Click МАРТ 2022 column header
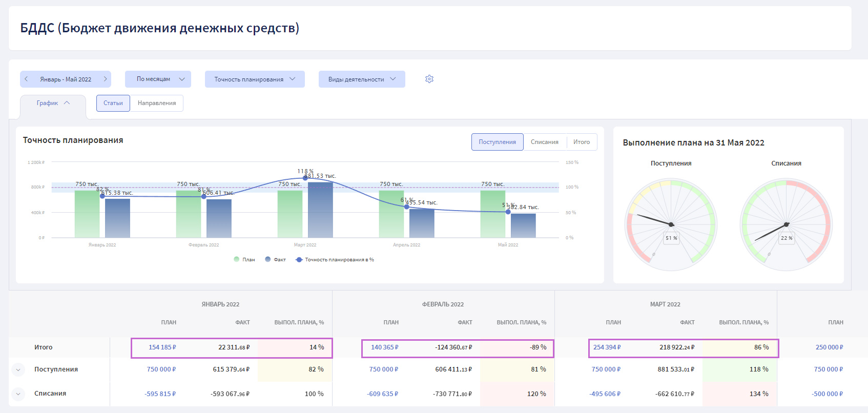 (x=665, y=304)
